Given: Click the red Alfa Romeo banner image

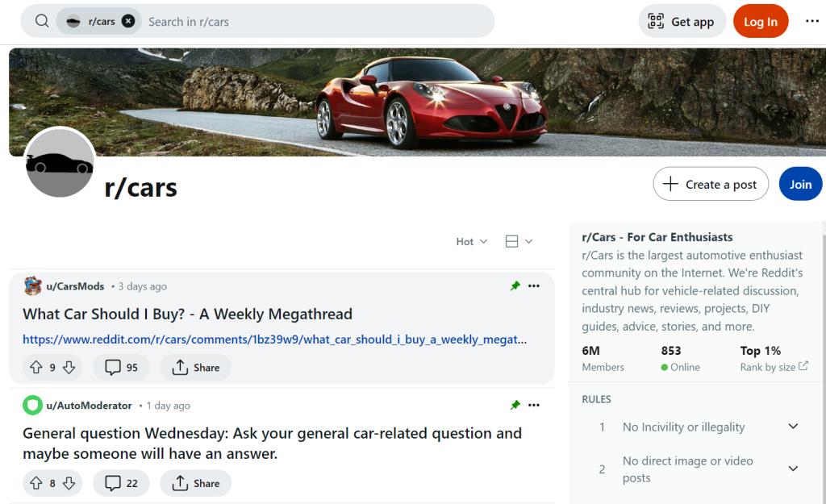Looking at the screenshot, I should pyautogui.click(x=417, y=102).
